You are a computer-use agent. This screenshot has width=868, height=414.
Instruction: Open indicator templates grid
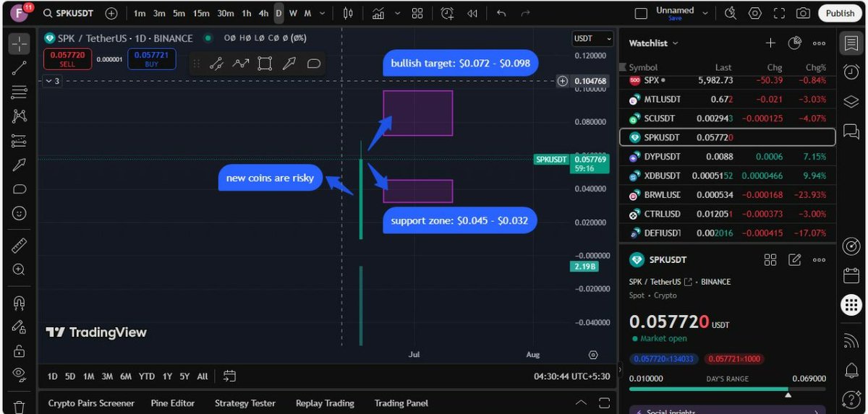pyautogui.click(x=417, y=13)
